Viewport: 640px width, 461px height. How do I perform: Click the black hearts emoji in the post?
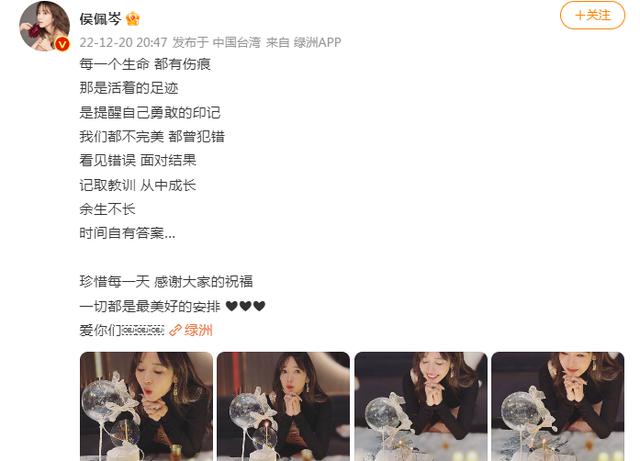[245, 306]
